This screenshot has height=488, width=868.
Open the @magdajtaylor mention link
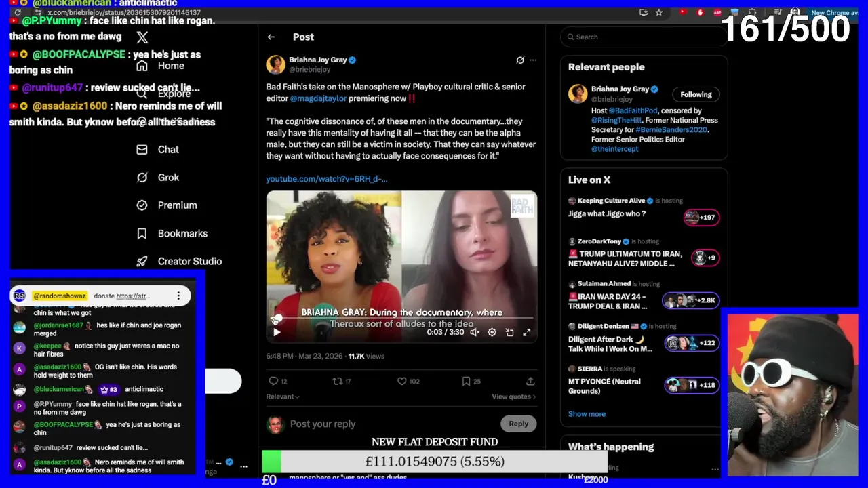pos(318,98)
